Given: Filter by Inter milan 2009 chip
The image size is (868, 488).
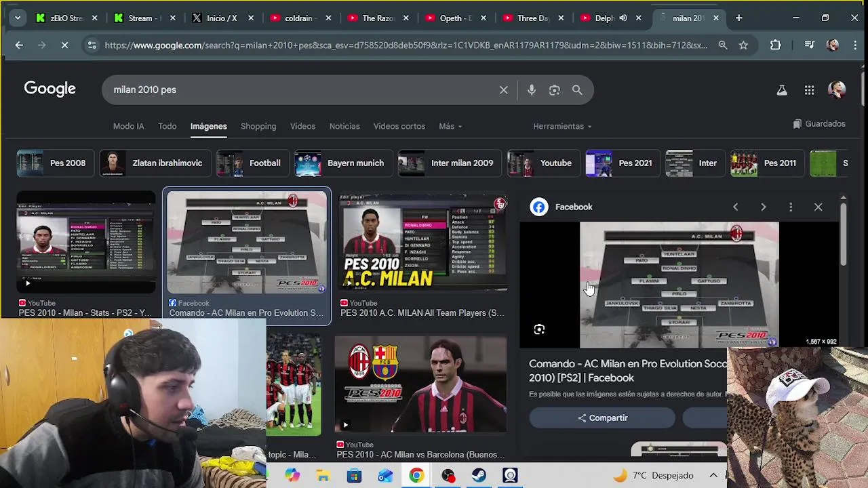Looking at the screenshot, I should [x=448, y=163].
